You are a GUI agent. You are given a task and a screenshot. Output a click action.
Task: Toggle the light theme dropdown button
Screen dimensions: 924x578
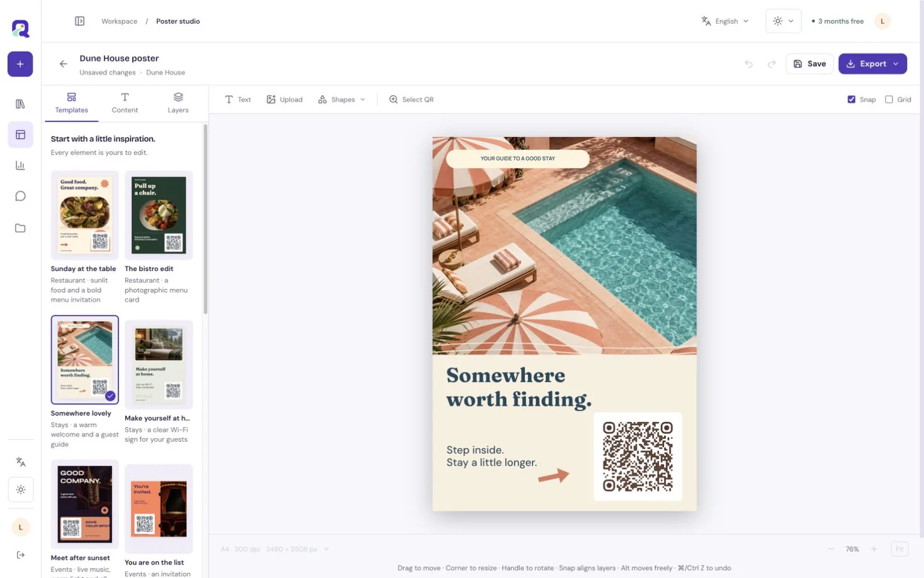[783, 21]
